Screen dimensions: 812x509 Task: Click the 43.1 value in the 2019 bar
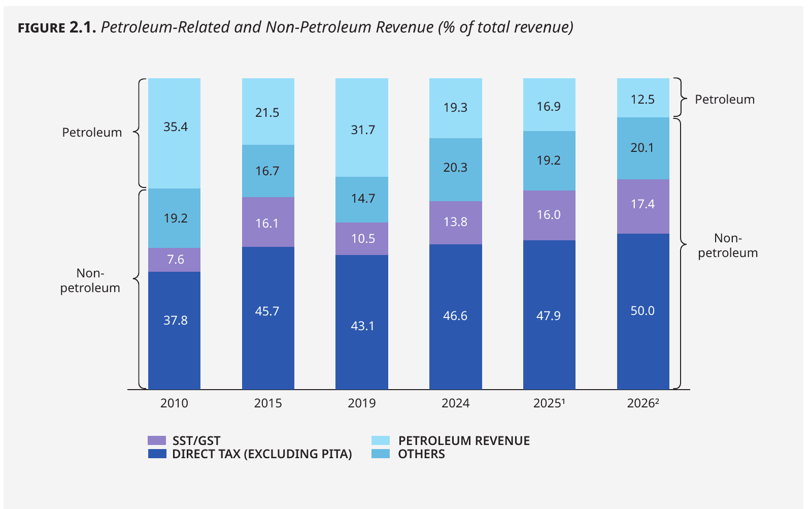click(x=362, y=326)
